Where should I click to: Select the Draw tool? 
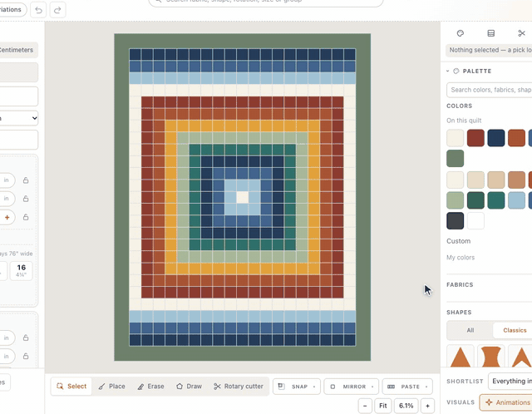[x=189, y=387]
